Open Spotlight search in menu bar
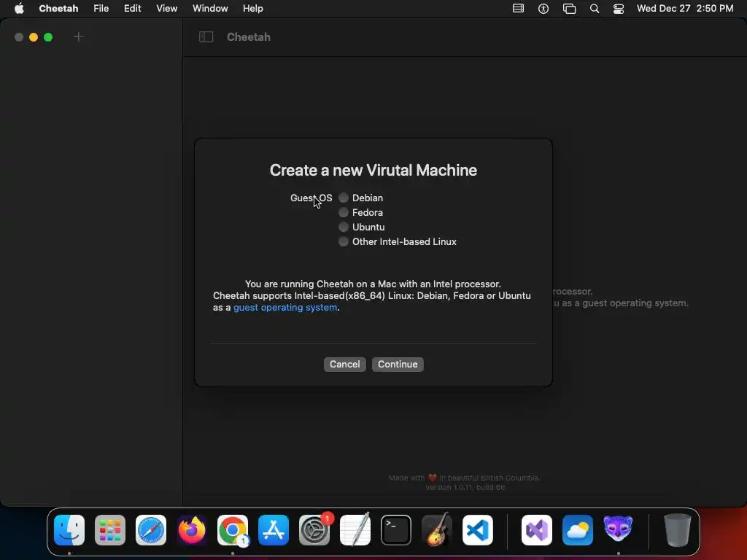 tap(594, 9)
